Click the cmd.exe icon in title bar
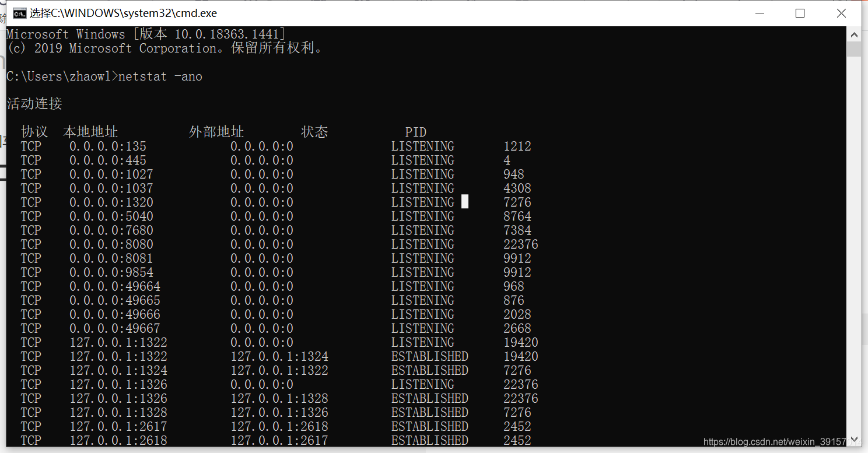The height and width of the screenshot is (453, 868). click(x=19, y=13)
